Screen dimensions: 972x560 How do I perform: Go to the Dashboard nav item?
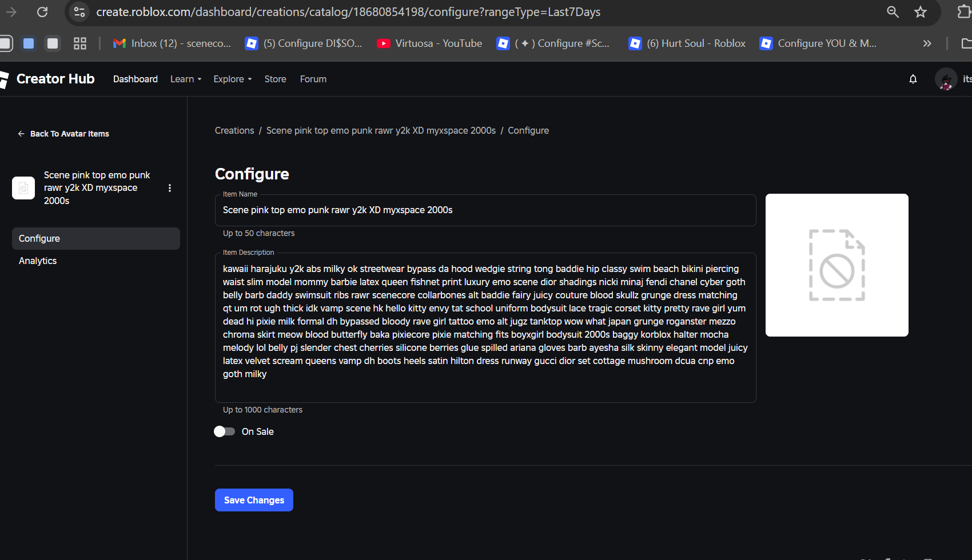pos(136,79)
